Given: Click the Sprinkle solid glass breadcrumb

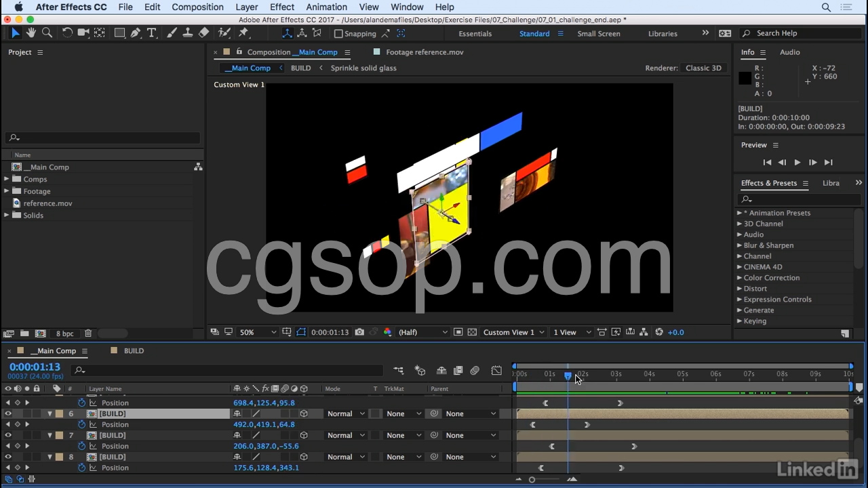Looking at the screenshot, I should click(363, 68).
